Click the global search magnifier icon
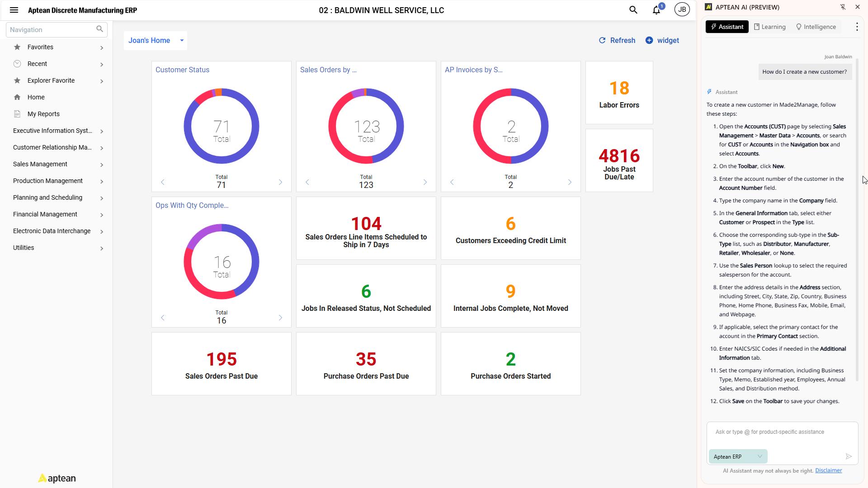 (x=633, y=10)
